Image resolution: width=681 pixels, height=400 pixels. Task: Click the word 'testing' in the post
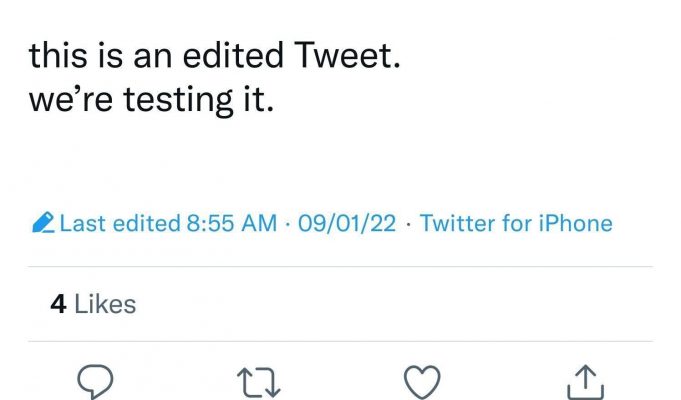point(179,101)
